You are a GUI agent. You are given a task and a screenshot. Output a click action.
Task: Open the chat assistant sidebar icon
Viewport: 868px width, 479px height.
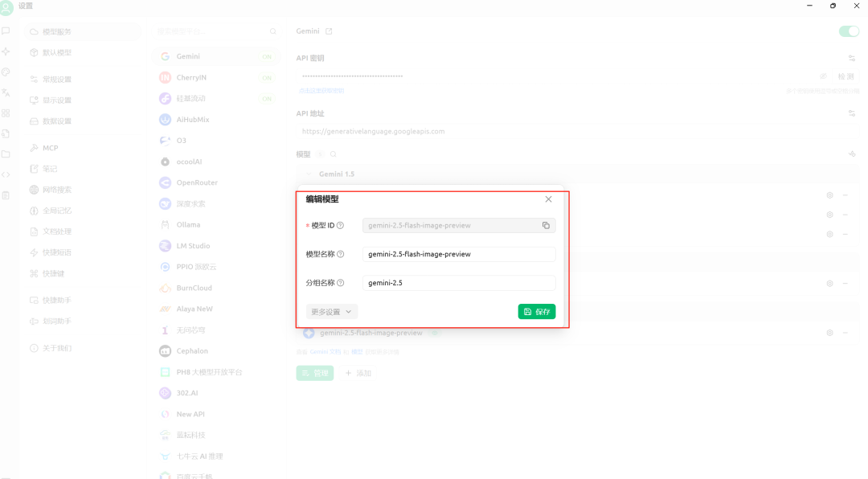point(6,31)
